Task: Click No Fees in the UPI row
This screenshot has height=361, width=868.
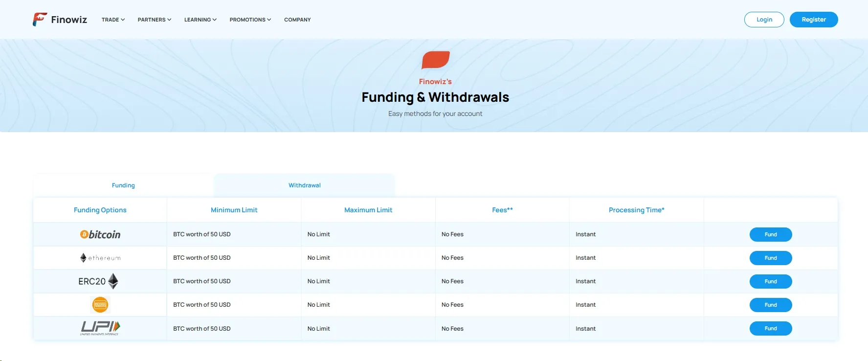Action: coord(452,329)
